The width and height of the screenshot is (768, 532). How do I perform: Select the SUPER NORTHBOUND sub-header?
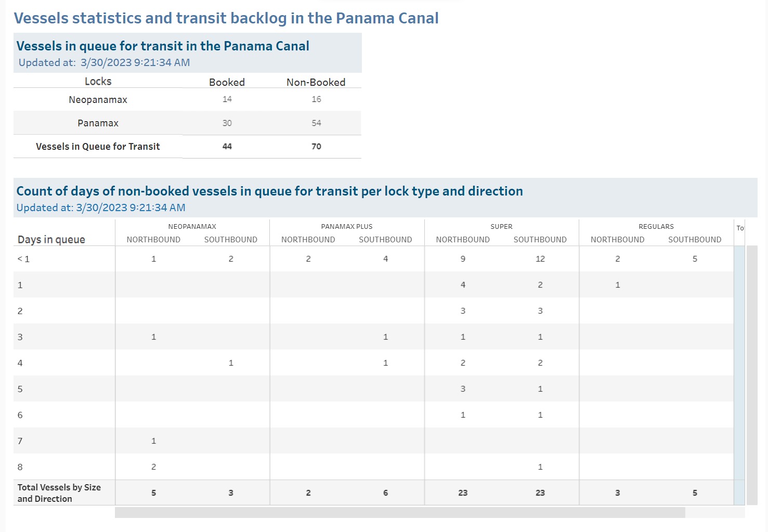(x=463, y=240)
